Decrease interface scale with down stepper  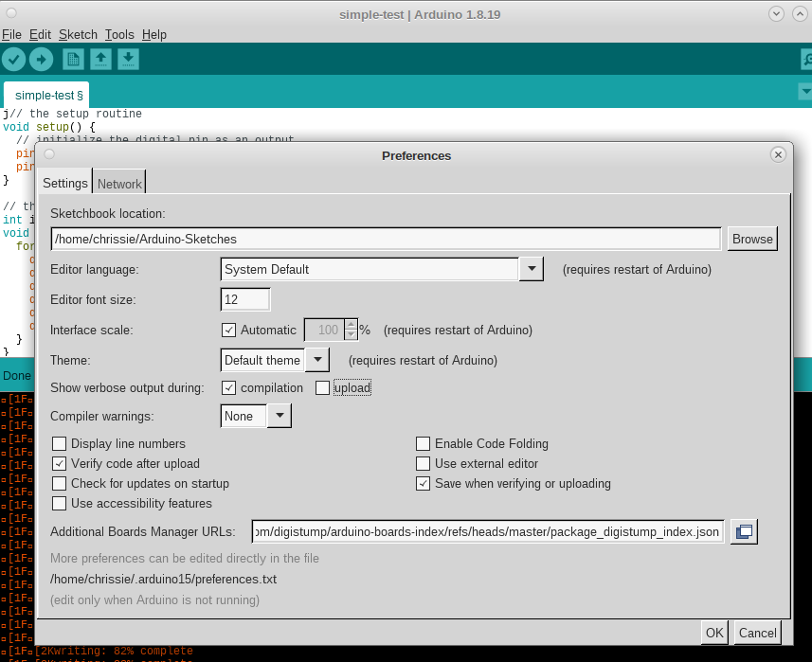[x=352, y=335]
